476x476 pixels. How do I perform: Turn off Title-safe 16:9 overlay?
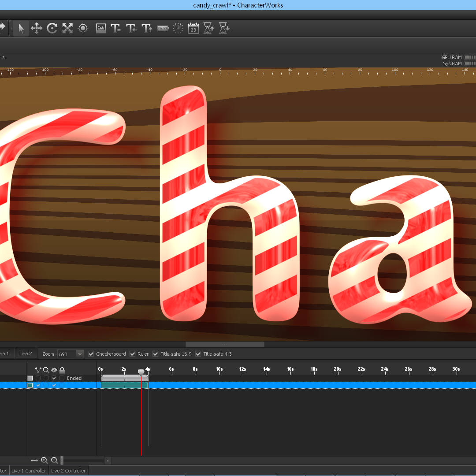point(156,354)
